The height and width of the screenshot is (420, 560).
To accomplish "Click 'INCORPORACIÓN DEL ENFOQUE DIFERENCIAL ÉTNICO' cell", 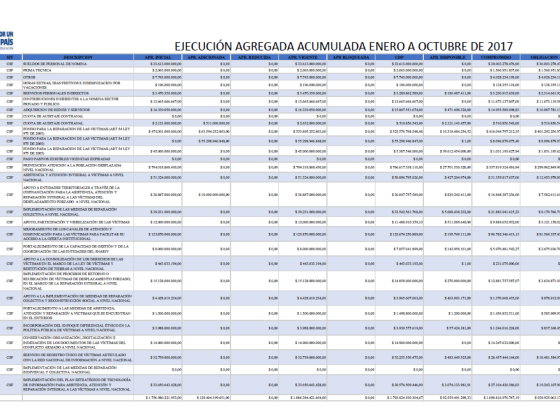I will click(78, 328).
